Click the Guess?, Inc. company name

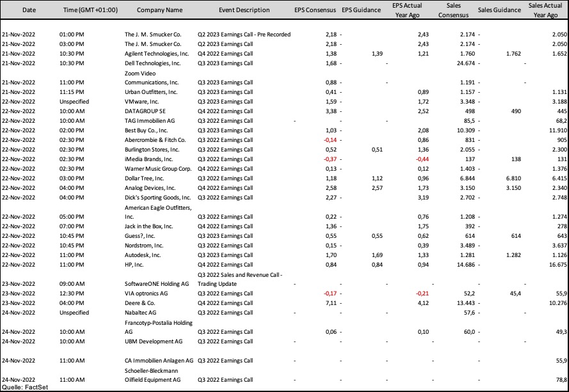(140, 236)
